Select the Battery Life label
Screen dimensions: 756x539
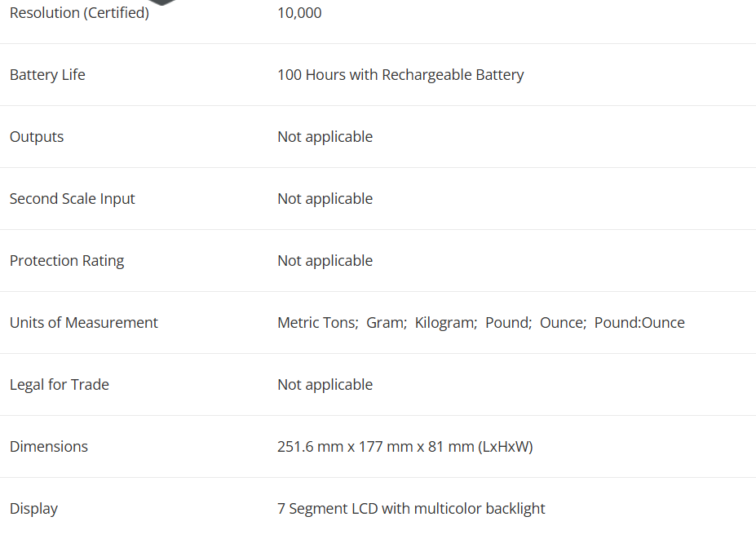47,75
